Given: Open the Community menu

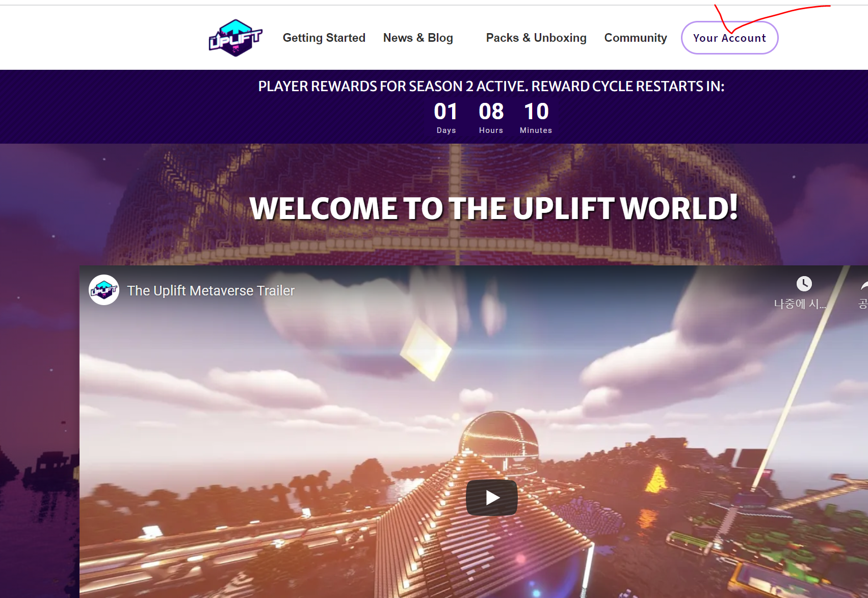Looking at the screenshot, I should pos(636,38).
